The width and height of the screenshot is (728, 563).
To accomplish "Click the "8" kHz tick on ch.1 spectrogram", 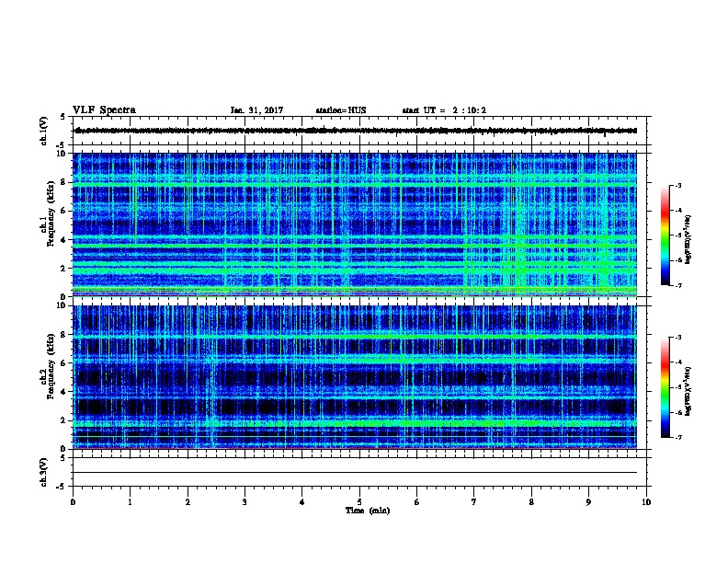I will click(x=64, y=182).
